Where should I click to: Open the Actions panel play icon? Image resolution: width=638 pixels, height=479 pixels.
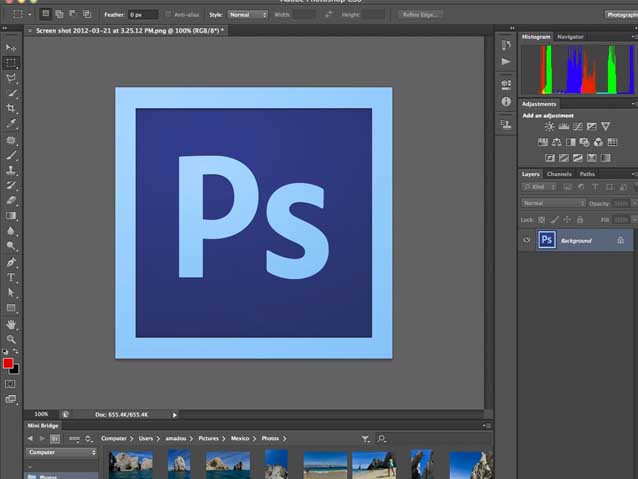[x=506, y=61]
